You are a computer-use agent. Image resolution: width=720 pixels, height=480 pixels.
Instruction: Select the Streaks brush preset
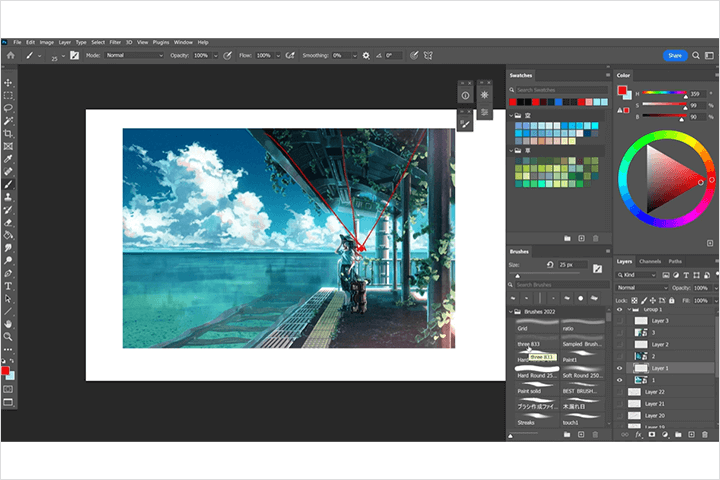pos(537,419)
